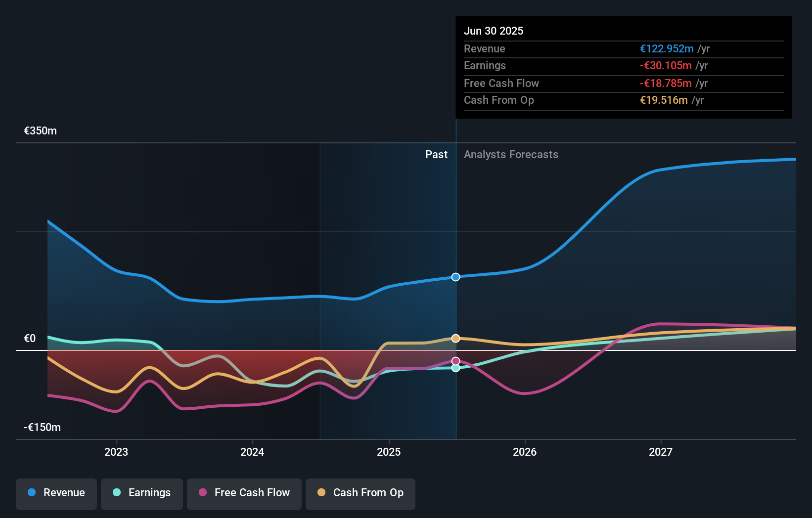Switch to the Analysts Forecasts section
This screenshot has height=518, width=812.
(511, 154)
